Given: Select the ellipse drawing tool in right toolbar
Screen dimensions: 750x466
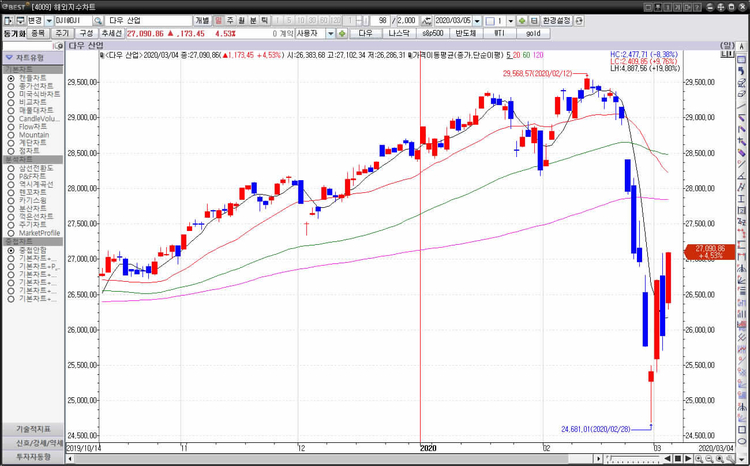Looking at the screenshot, I should coord(741,441).
